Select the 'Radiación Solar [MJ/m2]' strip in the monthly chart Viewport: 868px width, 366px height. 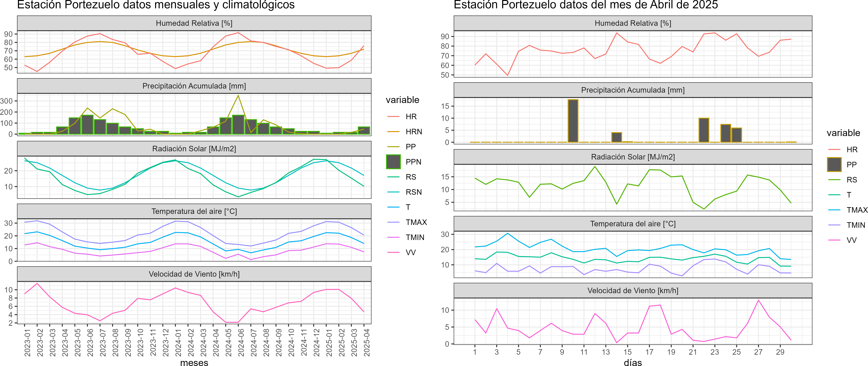[x=194, y=149]
